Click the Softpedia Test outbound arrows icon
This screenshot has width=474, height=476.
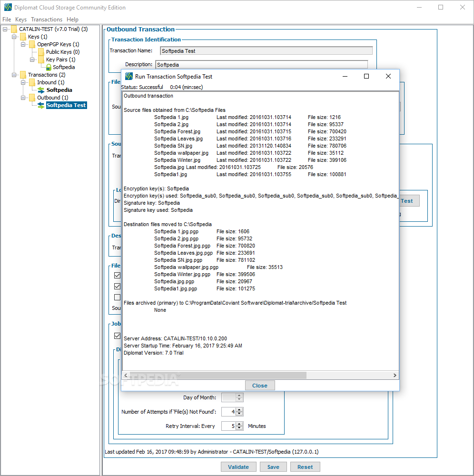[x=41, y=105]
